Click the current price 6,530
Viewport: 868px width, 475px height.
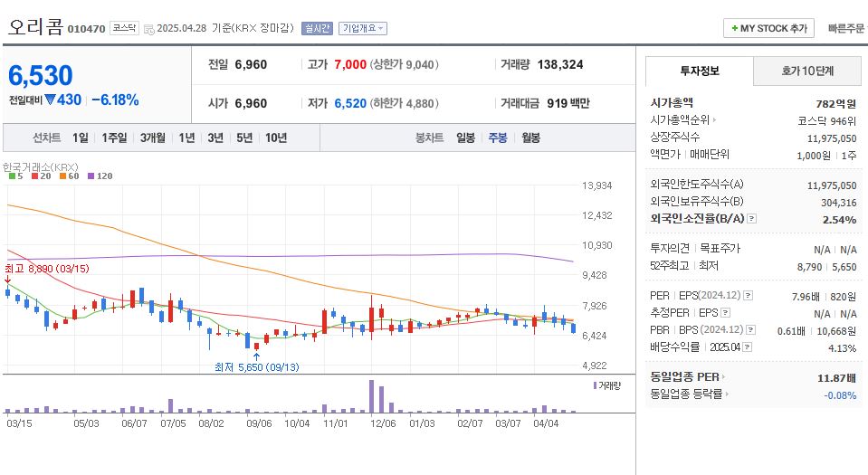click(x=41, y=75)
